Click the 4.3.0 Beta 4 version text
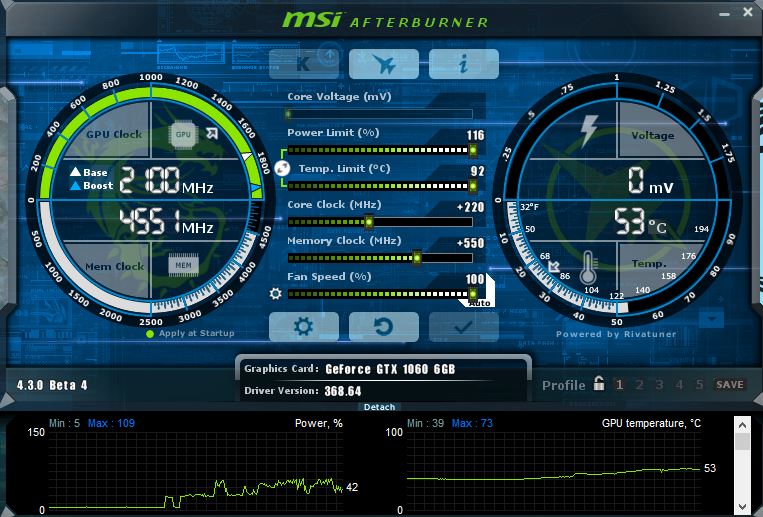 (52, 386)
